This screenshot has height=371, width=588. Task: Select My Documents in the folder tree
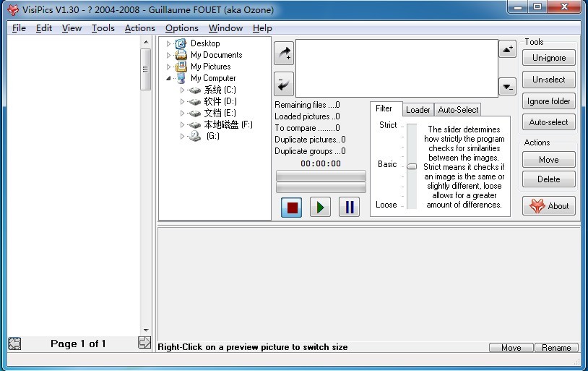[216, 55]
